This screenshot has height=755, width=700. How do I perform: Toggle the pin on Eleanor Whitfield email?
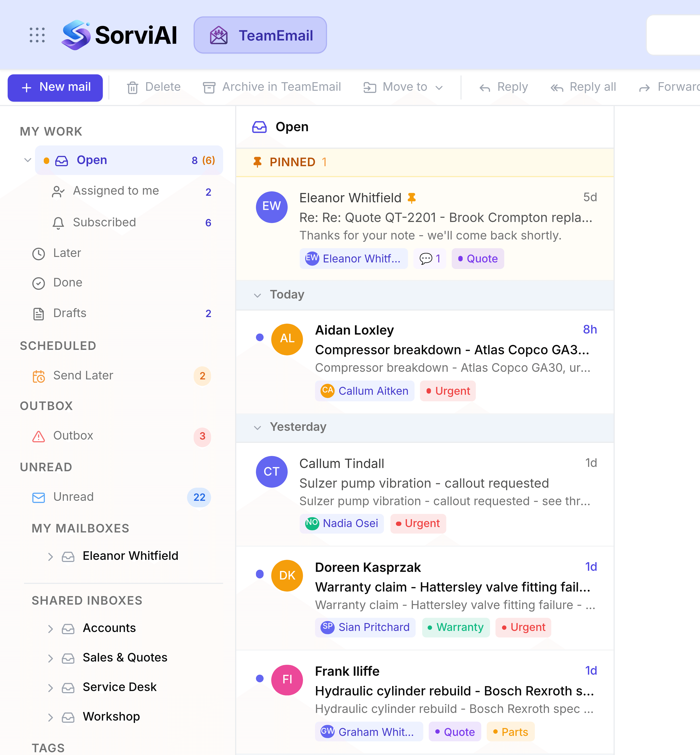click(411, 198)
